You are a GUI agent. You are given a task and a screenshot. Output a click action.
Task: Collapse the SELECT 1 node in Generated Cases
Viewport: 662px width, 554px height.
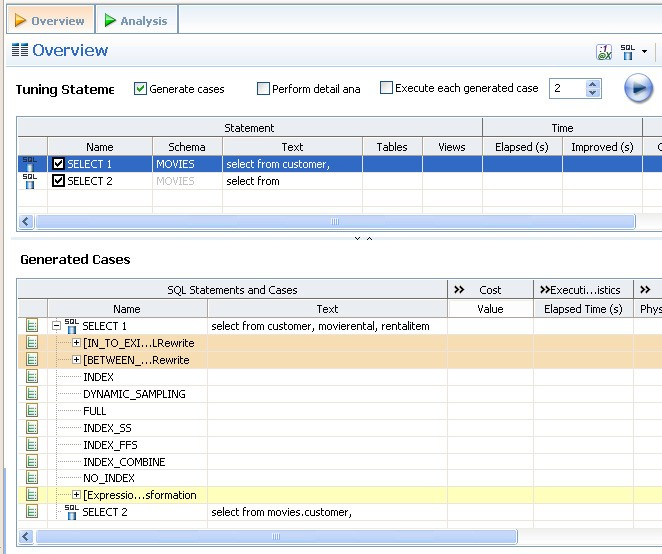(57, 326)
